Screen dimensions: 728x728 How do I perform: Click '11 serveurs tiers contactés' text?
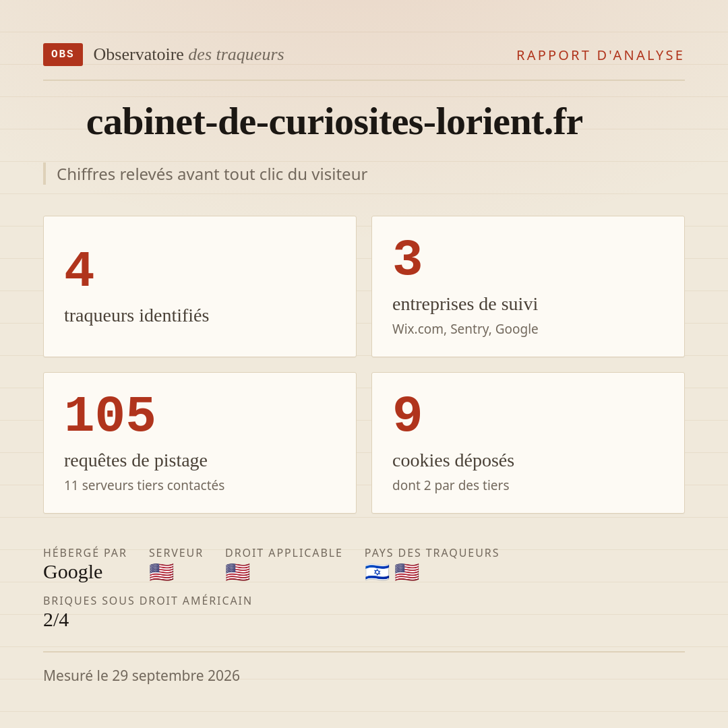[x=144, y=485]
